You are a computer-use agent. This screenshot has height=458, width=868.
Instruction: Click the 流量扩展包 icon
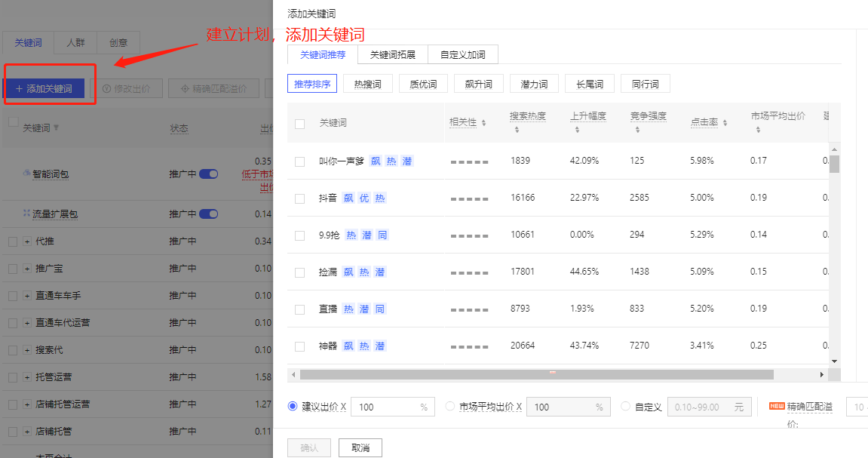pyautogui.click(x=26, y=213)
